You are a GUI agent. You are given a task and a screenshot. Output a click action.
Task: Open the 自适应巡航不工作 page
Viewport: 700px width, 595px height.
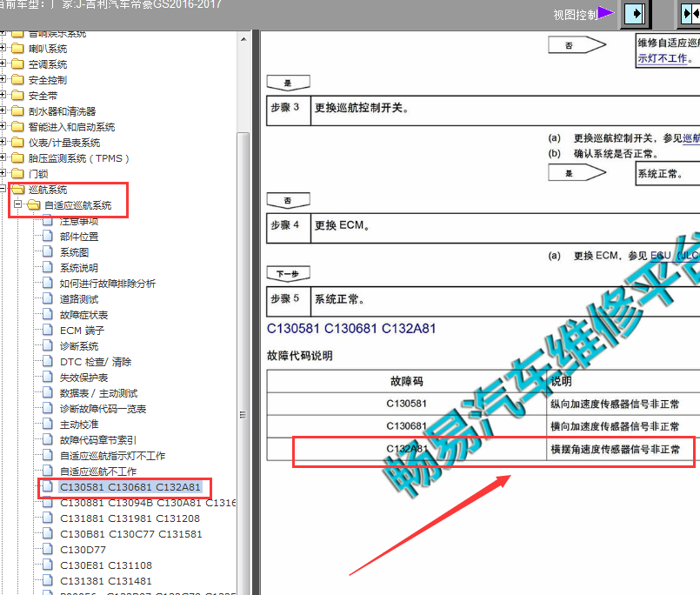pyautogui.click(x=98, y=471)
